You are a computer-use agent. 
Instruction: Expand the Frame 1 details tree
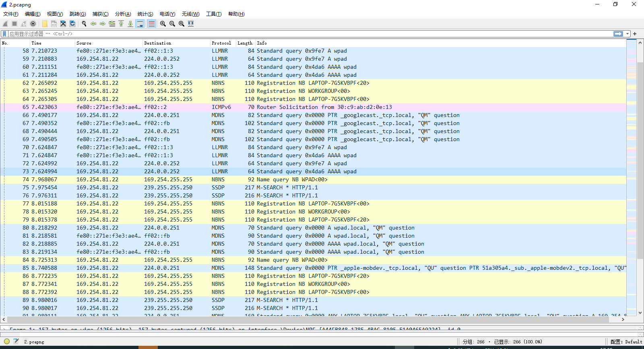click(4, 329)
